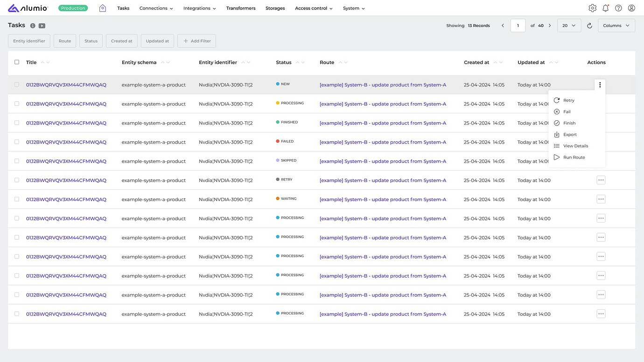Select Retry from the actions menu
644x362 pixels.
coord(568,100)
